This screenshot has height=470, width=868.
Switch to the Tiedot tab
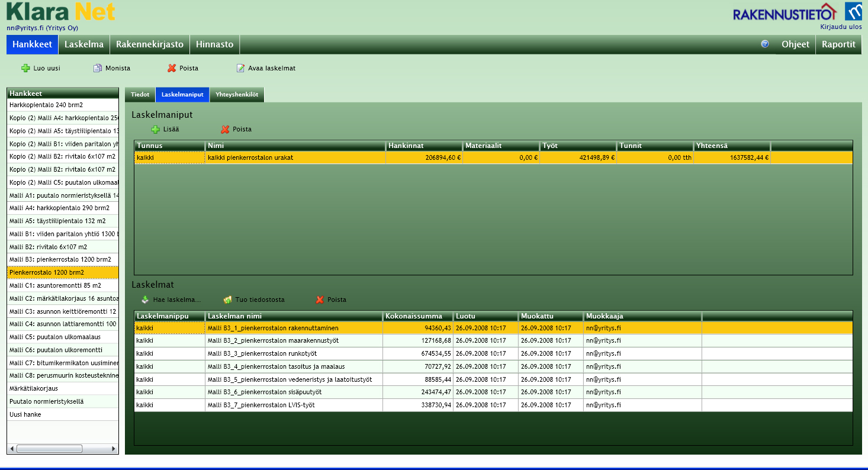pyautogui.click(x=140, y=95)
